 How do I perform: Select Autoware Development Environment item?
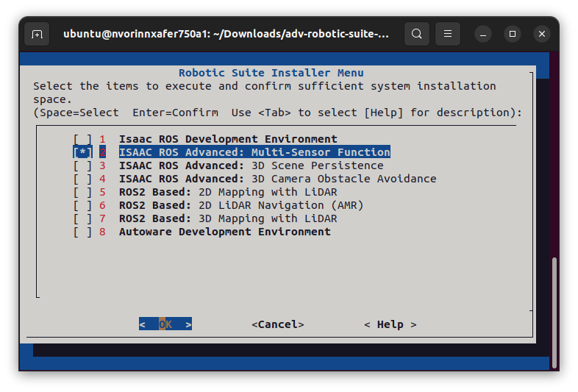224,232
